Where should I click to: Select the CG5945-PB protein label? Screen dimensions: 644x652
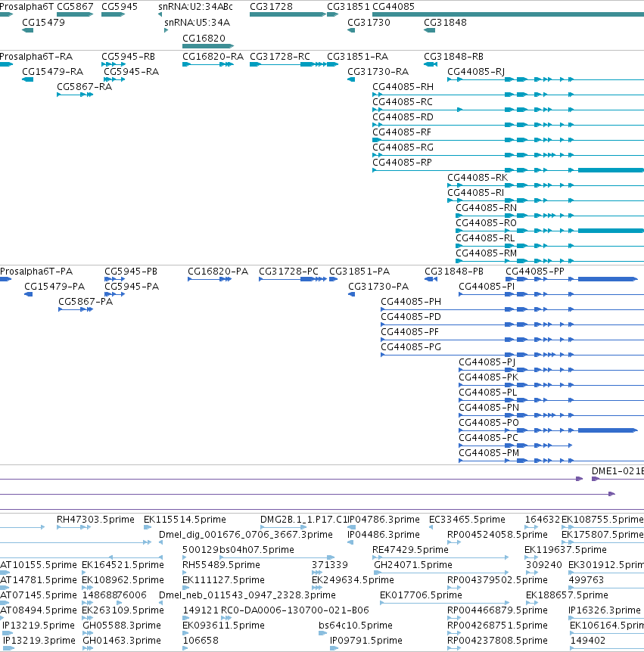point(131,272)
